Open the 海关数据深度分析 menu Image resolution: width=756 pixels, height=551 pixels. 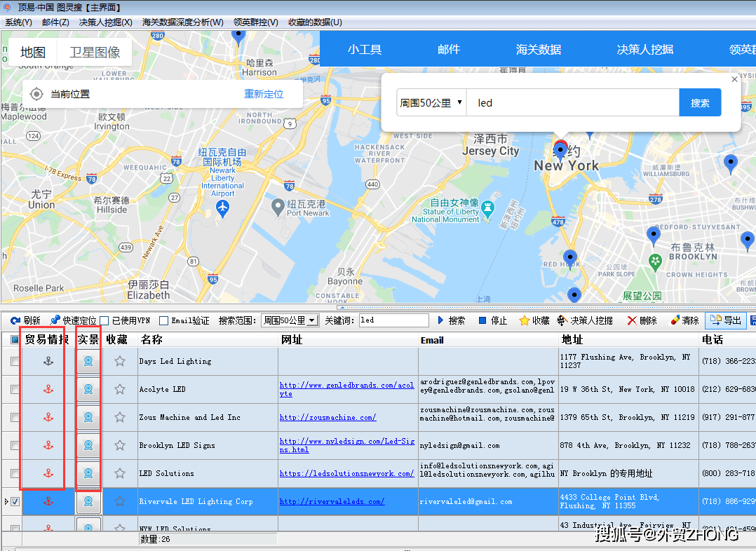182,22
